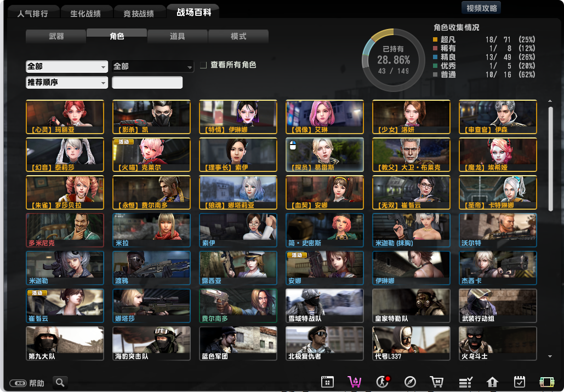Check the 查看所有角色 checkbox
Screen dimensions: 564x392
203,65
